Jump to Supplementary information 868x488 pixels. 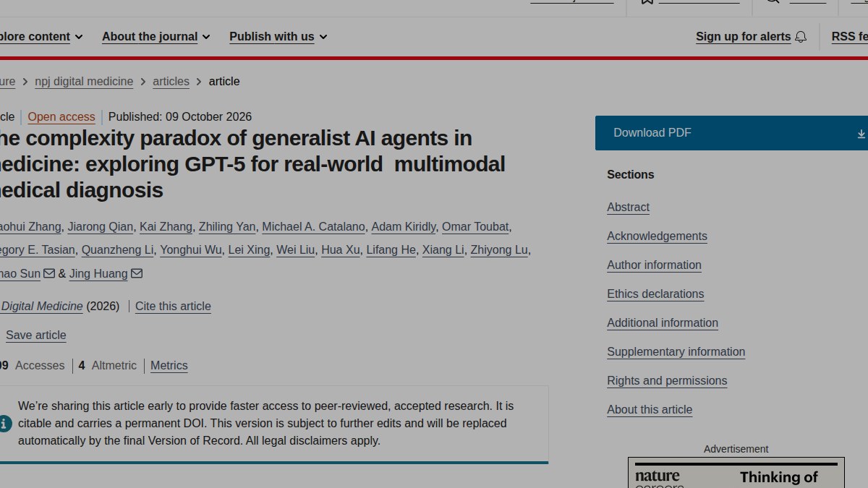676,352
